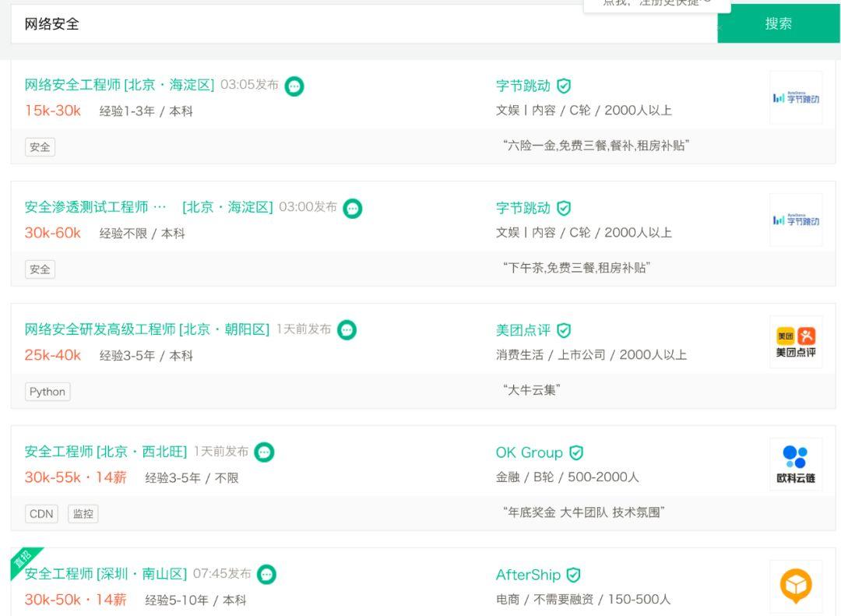
Task: Click the 03:05发布 posting time
Action: tap(249, 85)
